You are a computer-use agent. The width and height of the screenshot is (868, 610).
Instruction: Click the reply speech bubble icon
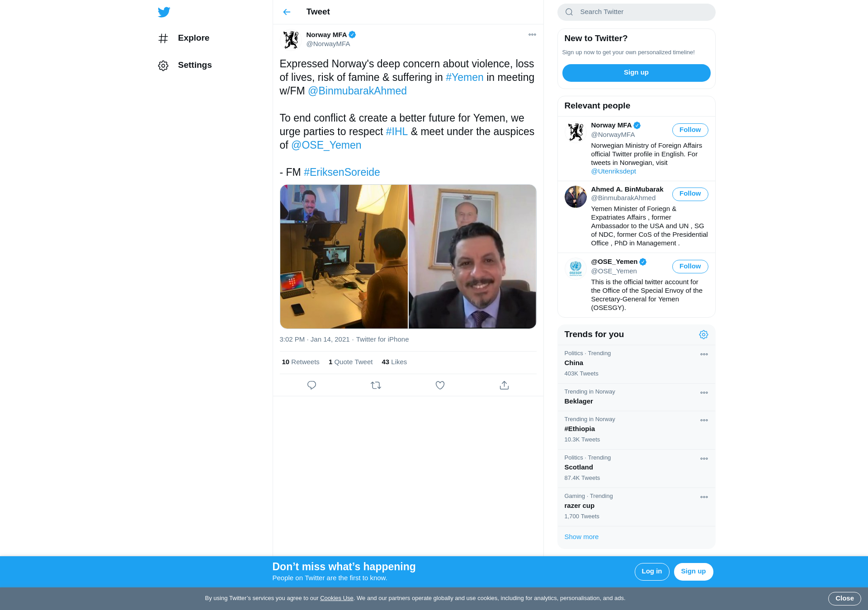click(311, 385)
